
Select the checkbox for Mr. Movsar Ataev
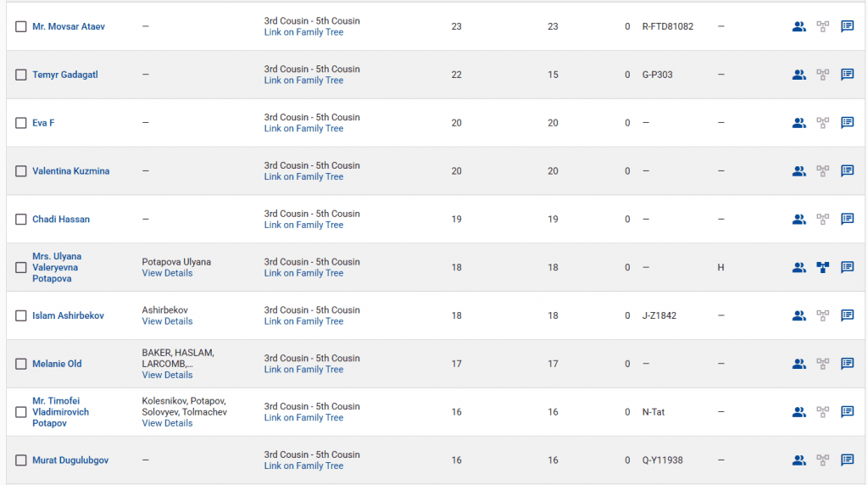coord(21,27)
